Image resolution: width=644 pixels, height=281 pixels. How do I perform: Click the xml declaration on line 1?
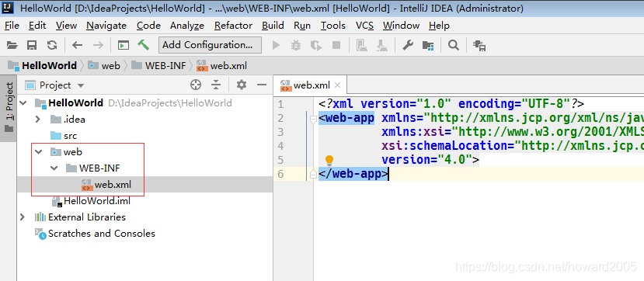(451, 104)
